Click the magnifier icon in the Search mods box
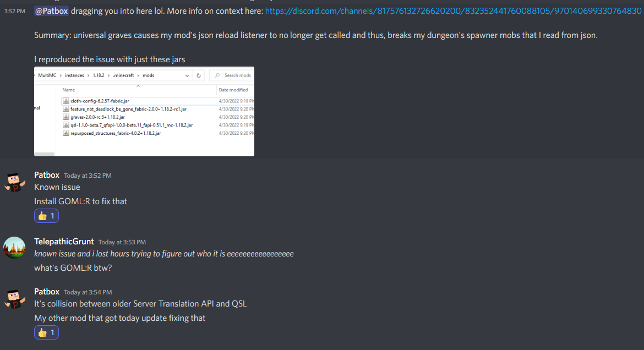This screenshot has height=350, width=644. 217,75
